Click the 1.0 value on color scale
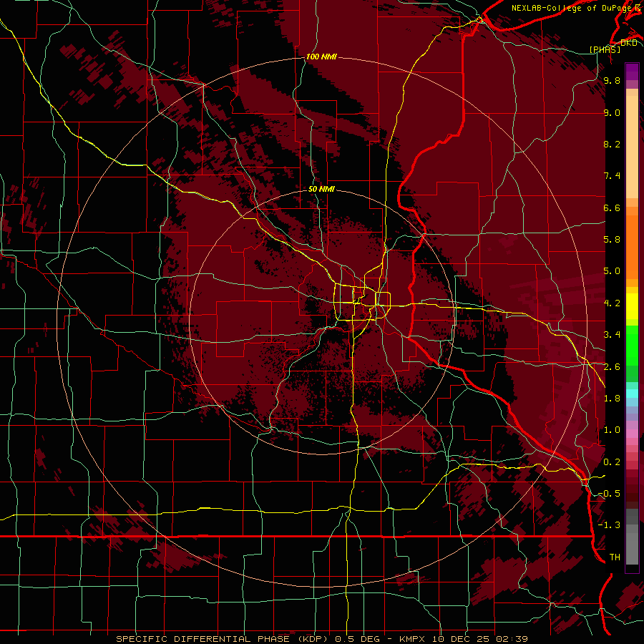Image resolution: width=644 pixels, height=644 pixels. (612, 430)
